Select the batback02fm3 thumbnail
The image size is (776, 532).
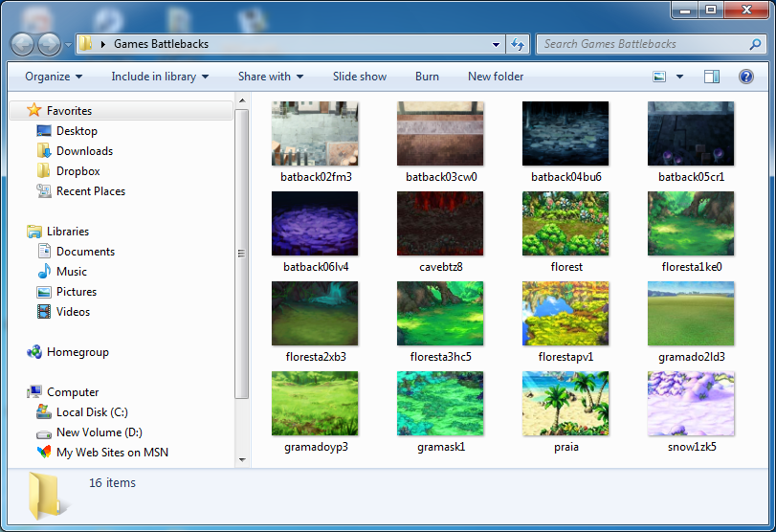[x=315, y=134]
